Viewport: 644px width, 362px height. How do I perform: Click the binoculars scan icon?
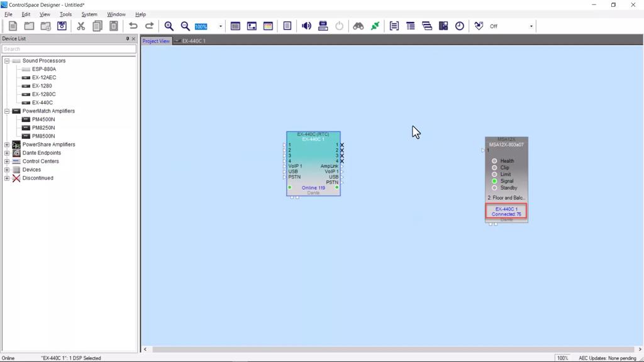[x=358, y=26]
